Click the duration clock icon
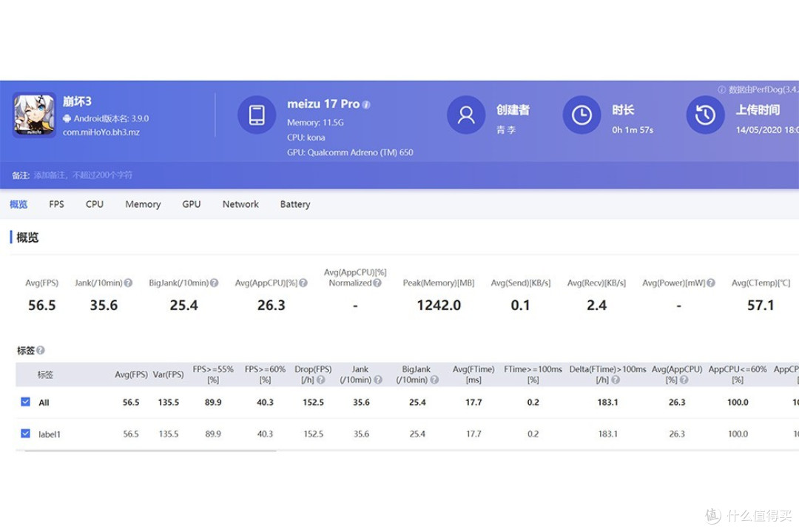799x532 pixels. click(581, 115)
